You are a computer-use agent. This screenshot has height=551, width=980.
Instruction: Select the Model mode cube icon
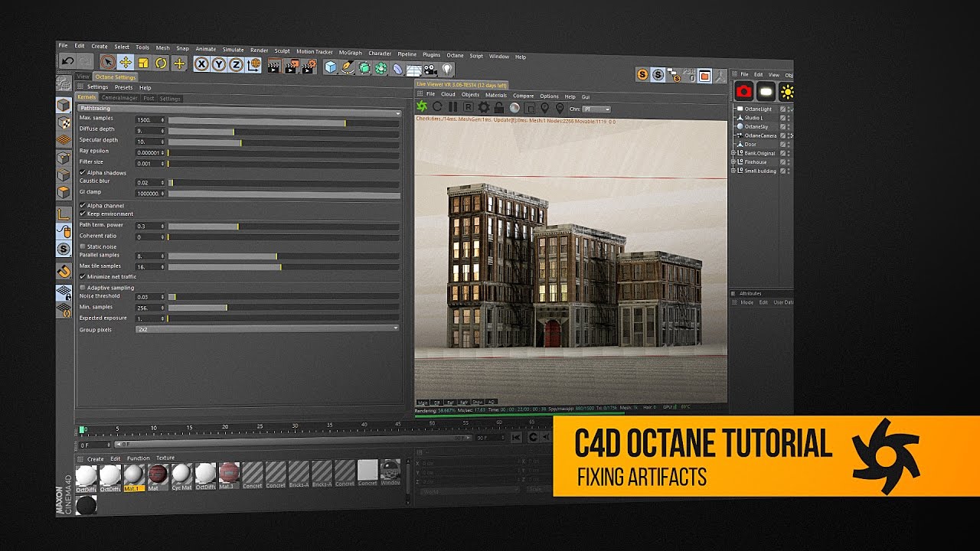(x=64, y=105)
